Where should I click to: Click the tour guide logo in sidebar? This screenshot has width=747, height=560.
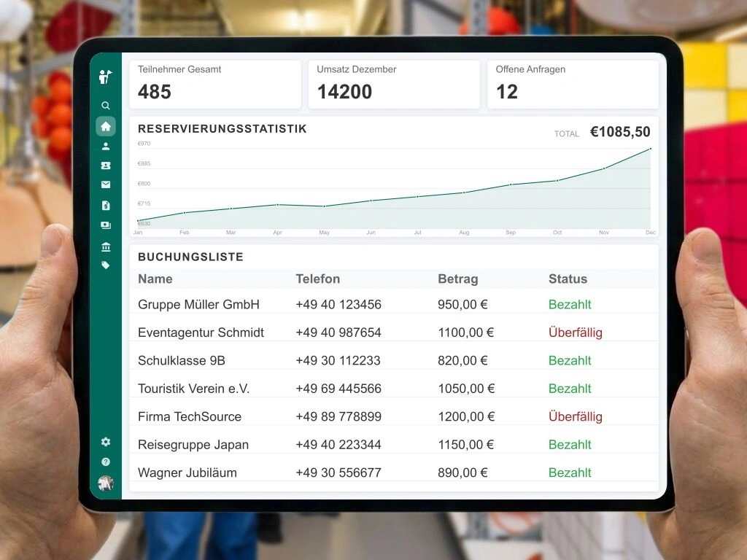(x=106, y=77)
